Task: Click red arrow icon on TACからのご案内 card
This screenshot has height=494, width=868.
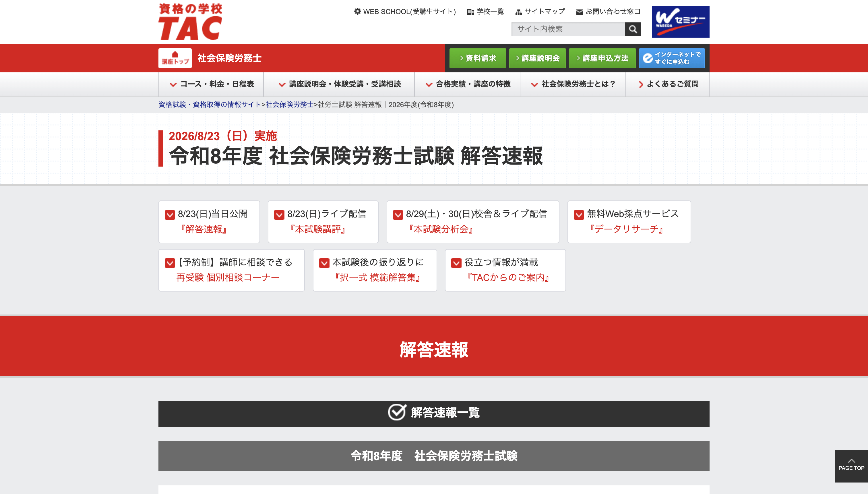Action: point(456,263)
